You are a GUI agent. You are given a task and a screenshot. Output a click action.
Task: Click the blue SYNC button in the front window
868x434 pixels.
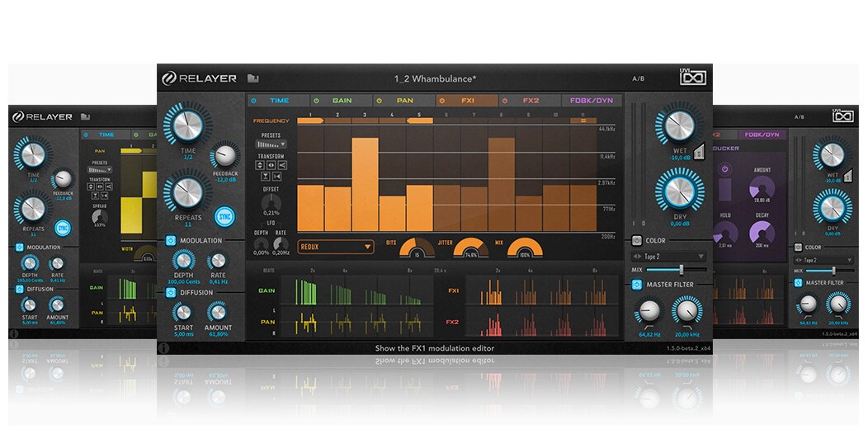pyautogui.click(x=224, y=216)
